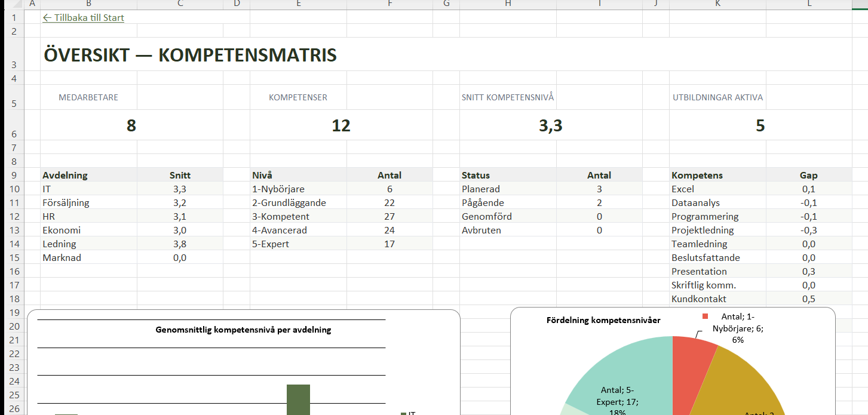
Task: Select the ÖVERSIKT — KOMPETENSMATRIS title cell
Action: [190, 56]
